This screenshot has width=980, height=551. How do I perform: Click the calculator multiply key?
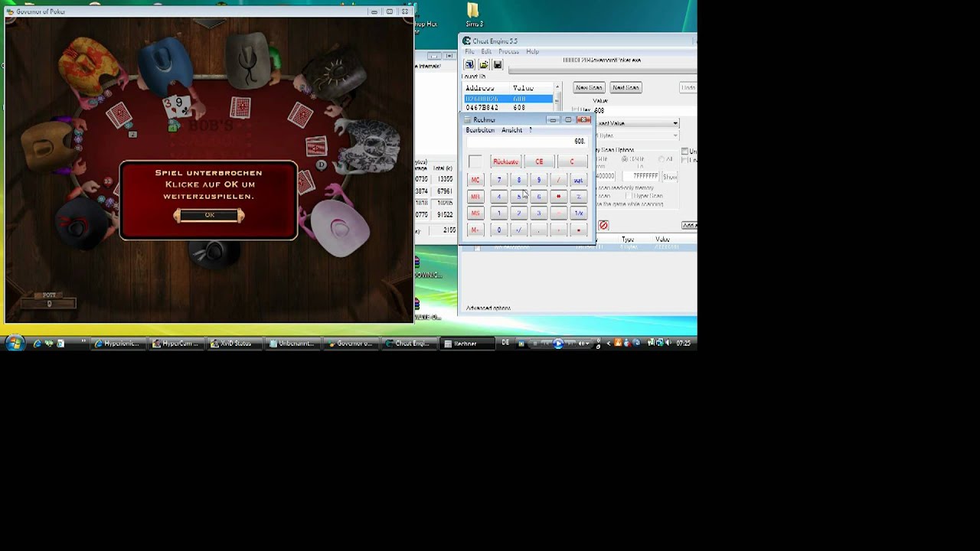click(558, 197)
